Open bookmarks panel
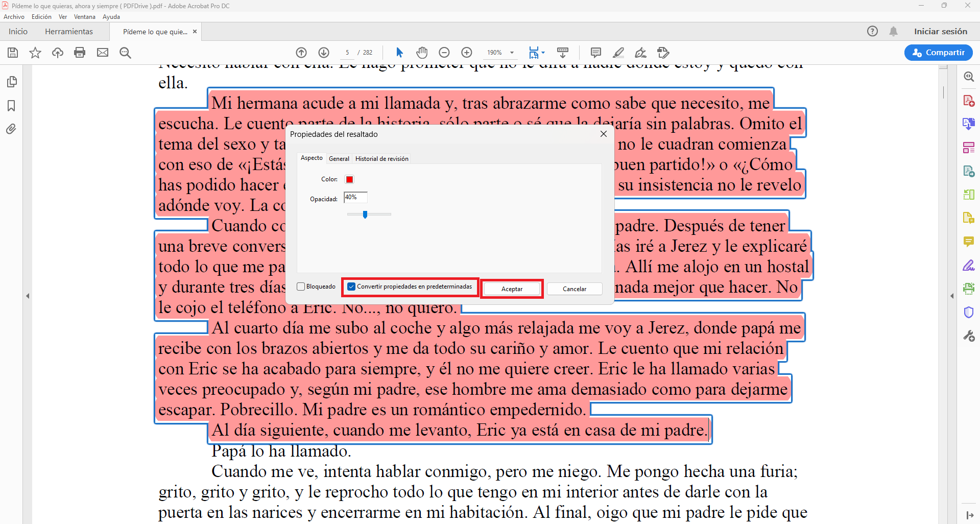This screenshot has width=980, height=524. pyautogui.click(x=11, y=106)
